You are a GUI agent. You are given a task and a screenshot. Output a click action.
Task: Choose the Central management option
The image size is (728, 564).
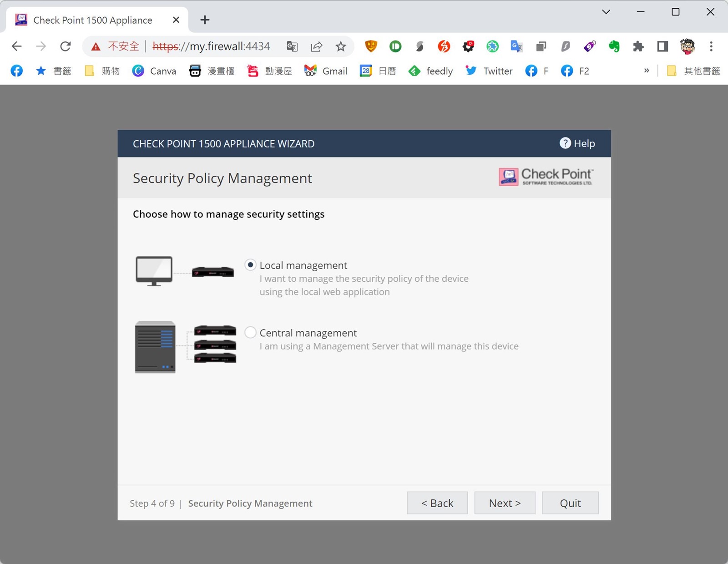[250, 333]
